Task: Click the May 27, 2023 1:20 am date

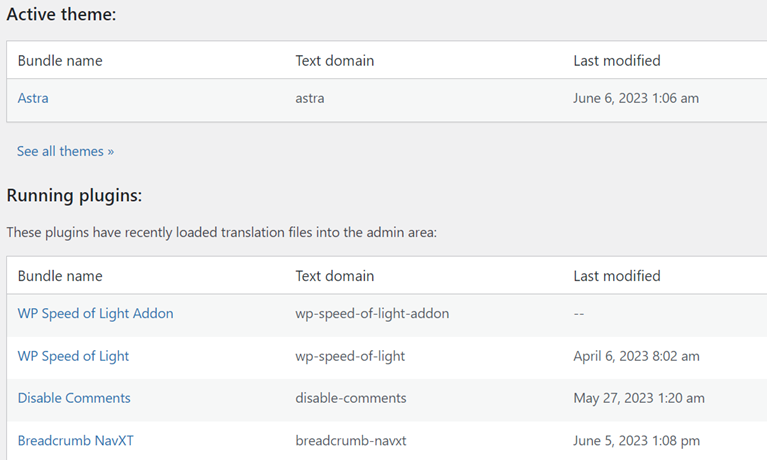Action: tap(639, 398)
